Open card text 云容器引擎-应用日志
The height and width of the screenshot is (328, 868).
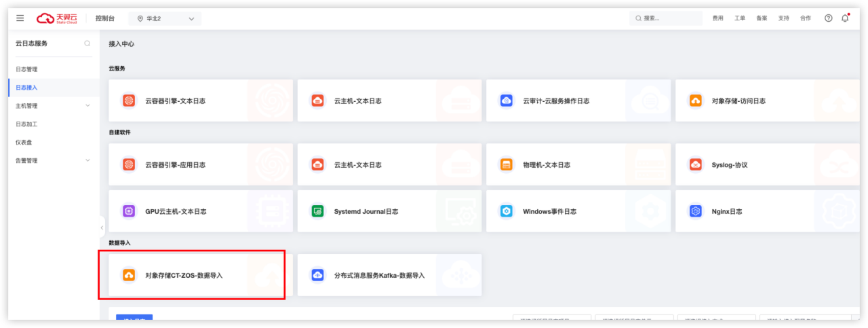pyautogui.click(x=175, y=165)
